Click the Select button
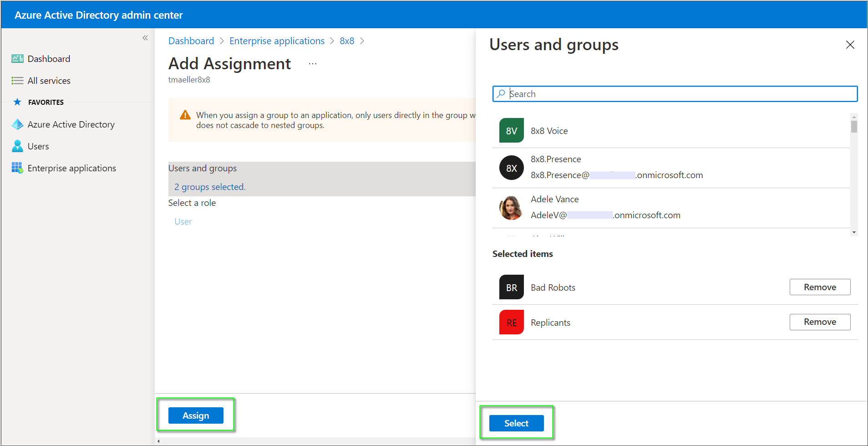Image resolution: width=868 pixels, height=446 pixels. click(x=516, y=423)
